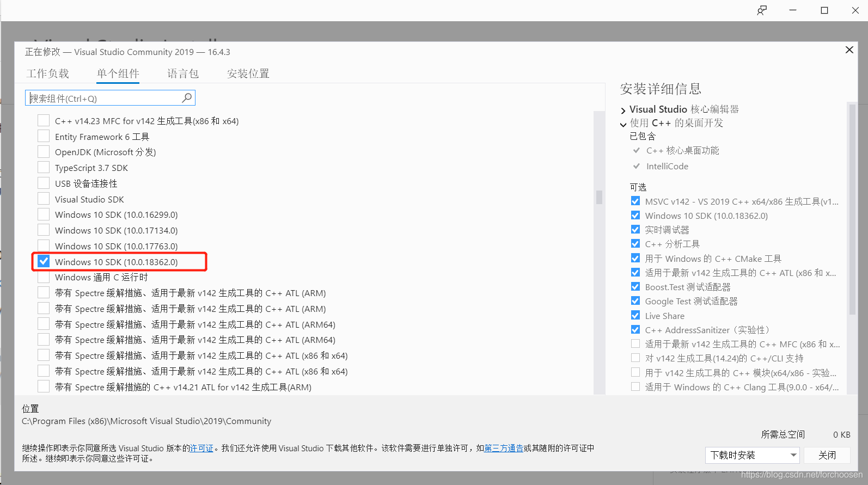Go to 安装位置 tab
The height and width of the screenshot is (485, 868).
pos(248,73)
